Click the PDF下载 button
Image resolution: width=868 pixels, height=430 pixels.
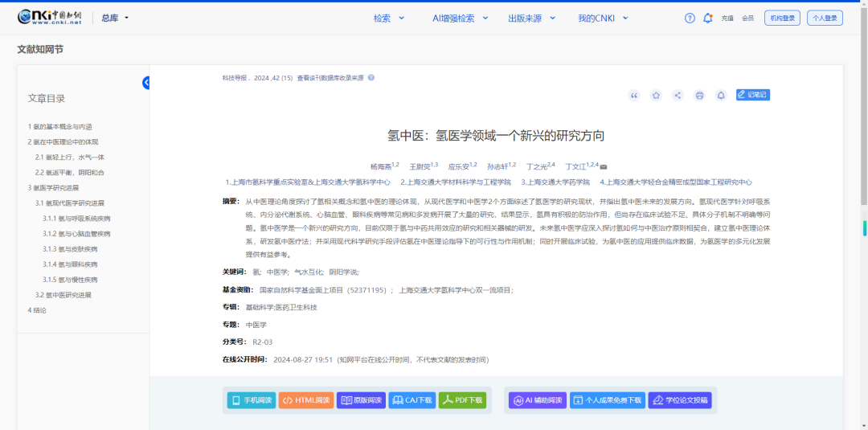point(462,399)
